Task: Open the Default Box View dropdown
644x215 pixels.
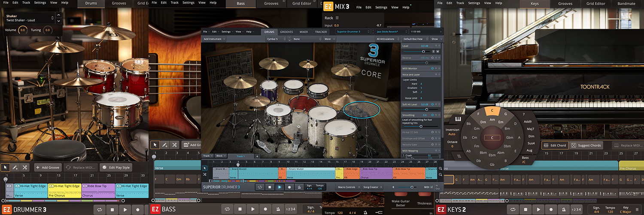Action: [415, 39]
